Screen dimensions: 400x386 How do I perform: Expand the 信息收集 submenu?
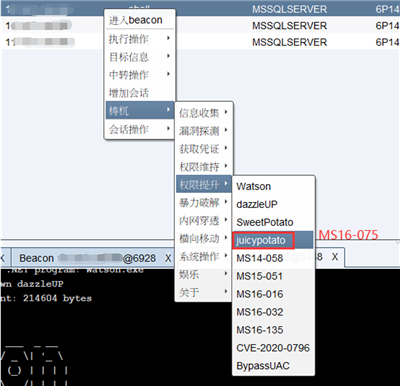[203, 113]
